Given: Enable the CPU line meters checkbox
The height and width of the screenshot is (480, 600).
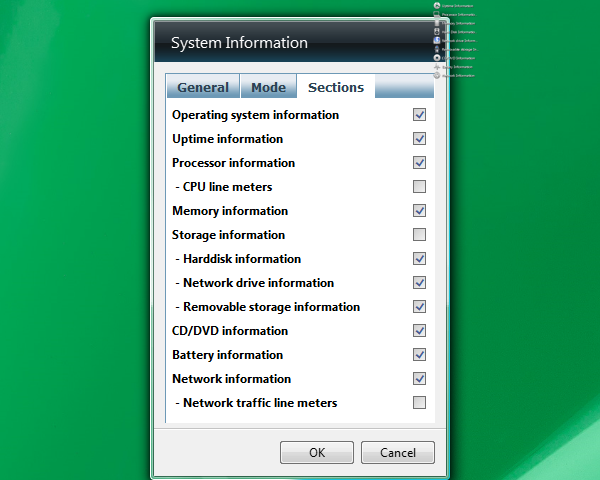Looking at the screenshot, I should (419, 186).
